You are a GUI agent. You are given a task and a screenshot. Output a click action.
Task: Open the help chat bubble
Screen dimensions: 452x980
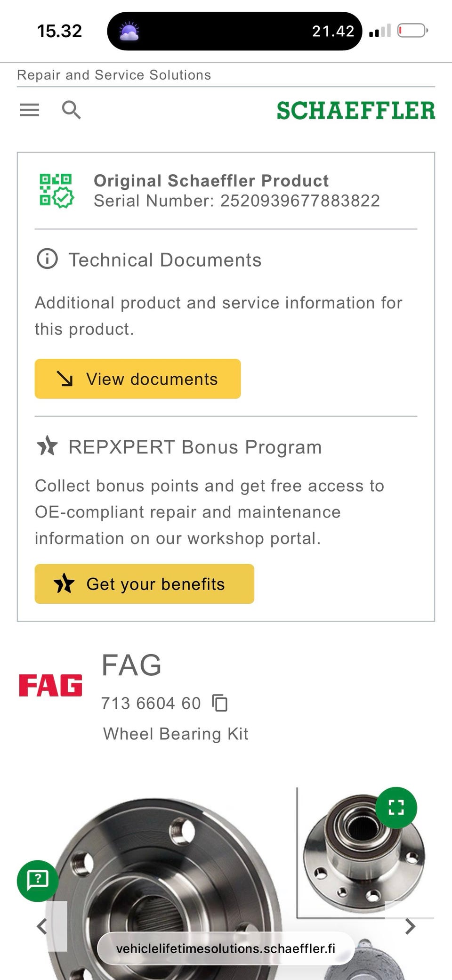tap(38, 881)
